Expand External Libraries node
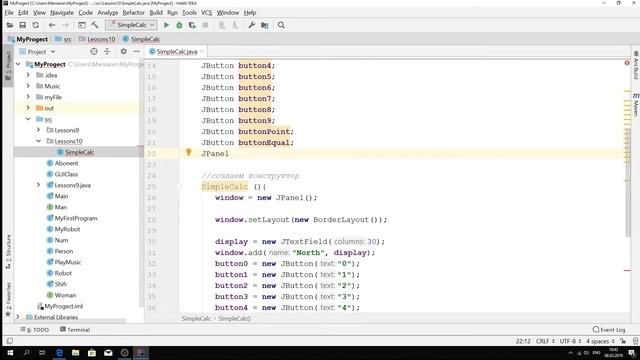This screenshot has width=640, height=360. [x=18, y=317]
